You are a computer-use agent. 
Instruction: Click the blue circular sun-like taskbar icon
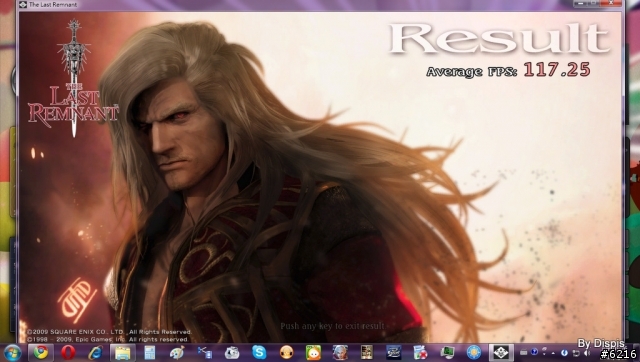[474, 352]
